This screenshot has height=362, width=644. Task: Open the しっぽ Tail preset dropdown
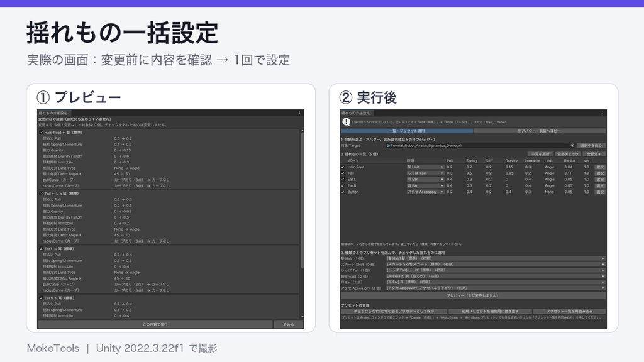point(496,270)
